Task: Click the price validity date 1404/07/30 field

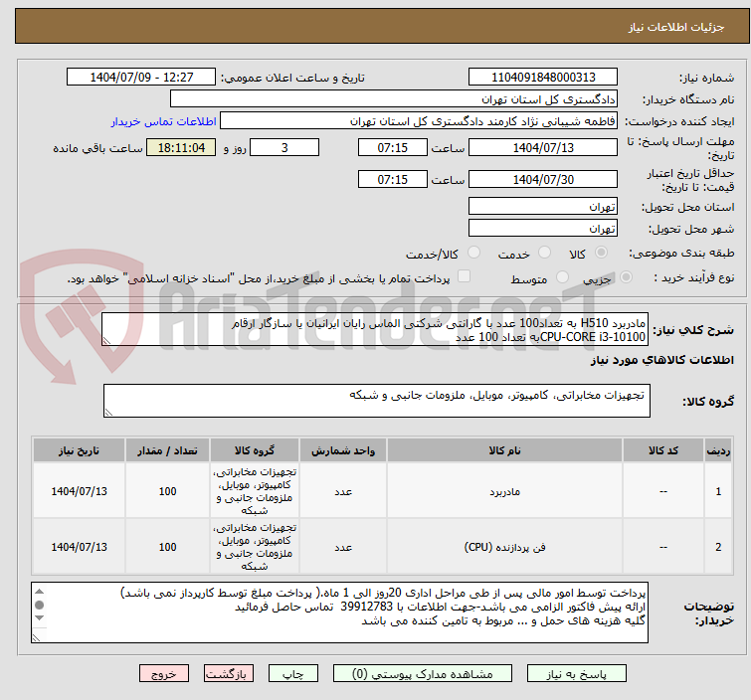Action: pyautogui.click(x=543, y=180)
